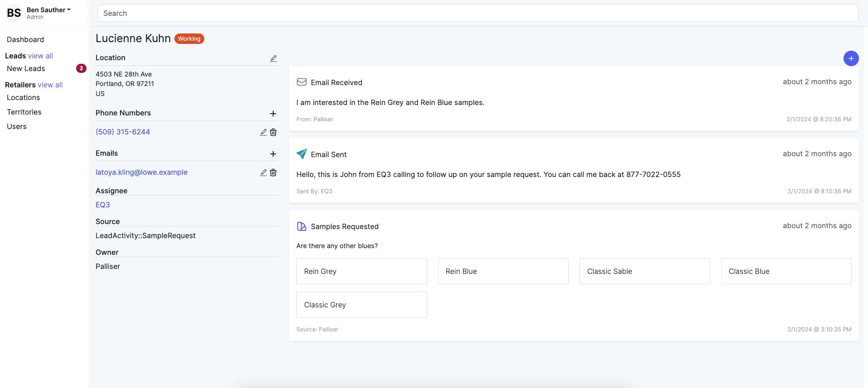
Task: Open the Ben Sauther user dropdown
Action: pyautogui.click(x=48, y=10)
